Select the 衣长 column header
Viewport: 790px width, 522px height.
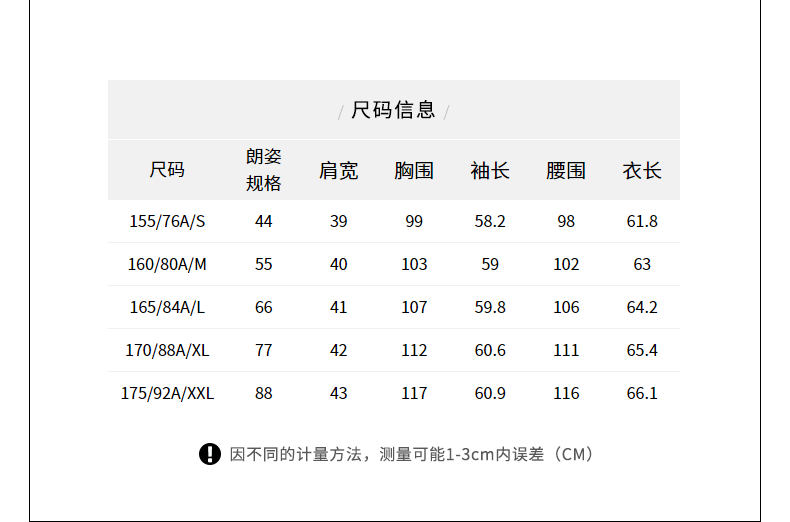642,171
